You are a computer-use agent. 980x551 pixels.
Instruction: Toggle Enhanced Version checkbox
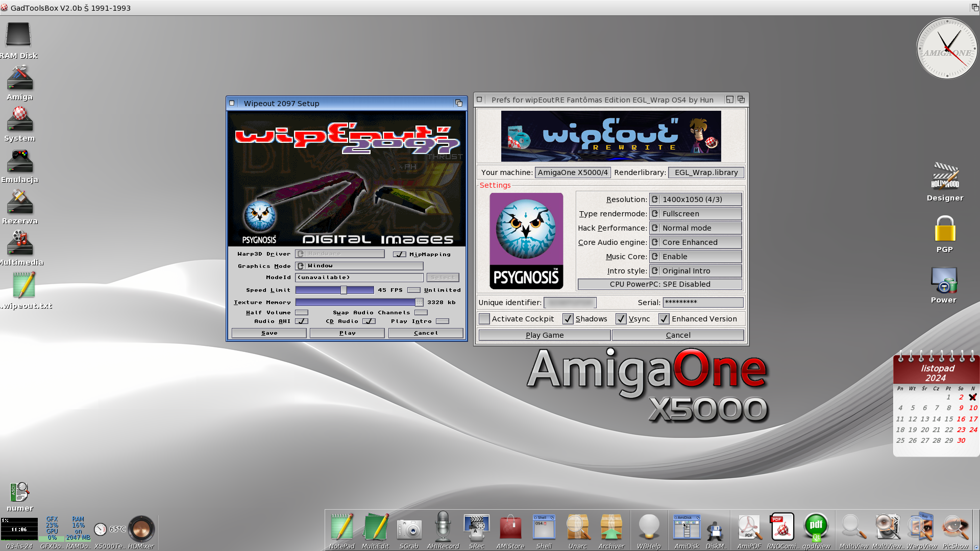(x=664, y=319)
